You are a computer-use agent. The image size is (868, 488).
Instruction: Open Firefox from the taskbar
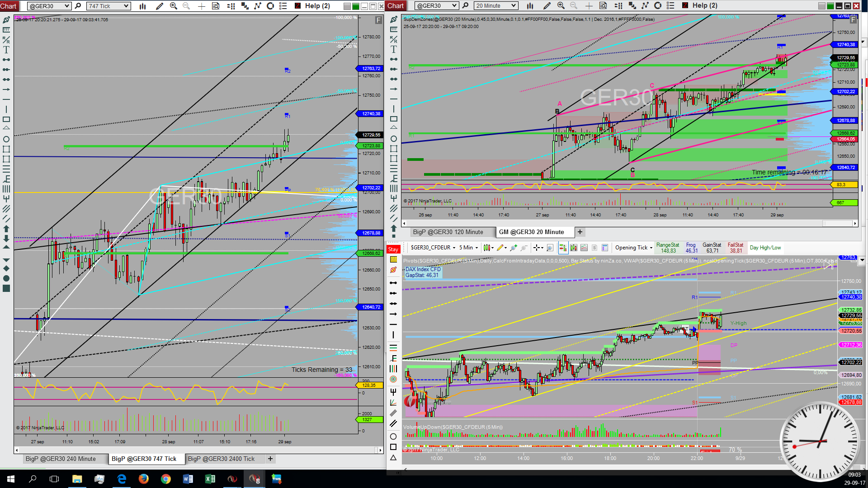[144, 479]
